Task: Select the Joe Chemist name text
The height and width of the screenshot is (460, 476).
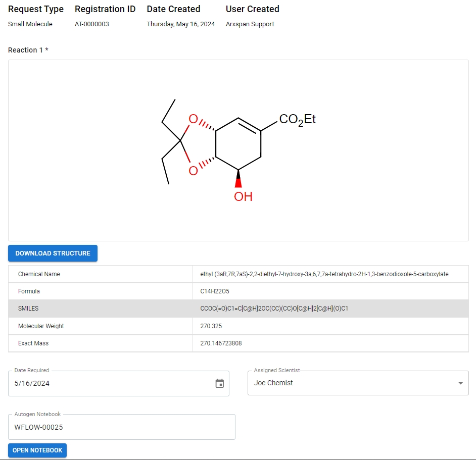Action: click(x=273, y=383)
